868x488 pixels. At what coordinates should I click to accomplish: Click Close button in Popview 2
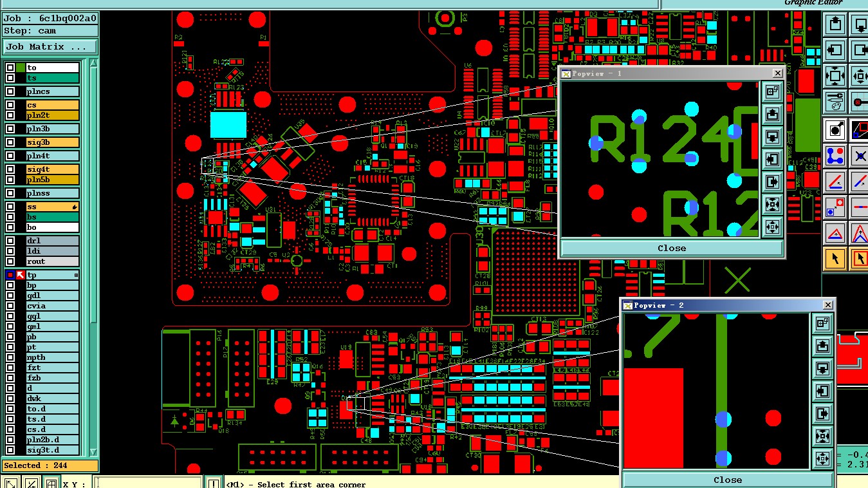point(728,480)
